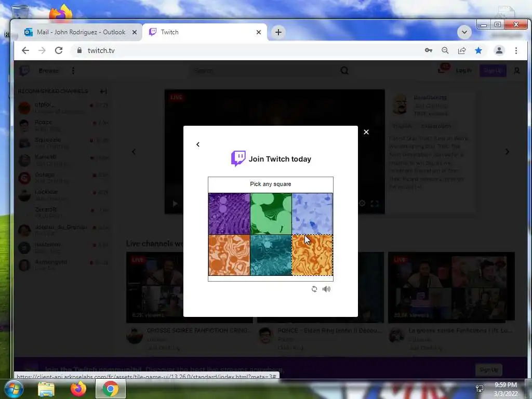The height and width of the screenshot is (399, 532).
Task: Show previous featured stream carousel arrow
Action: (134, 152)
